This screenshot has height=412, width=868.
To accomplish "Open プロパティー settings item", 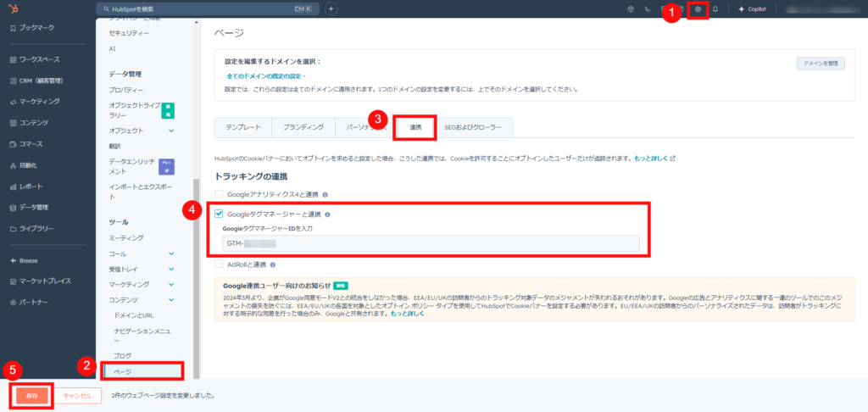I will point(126,90).
